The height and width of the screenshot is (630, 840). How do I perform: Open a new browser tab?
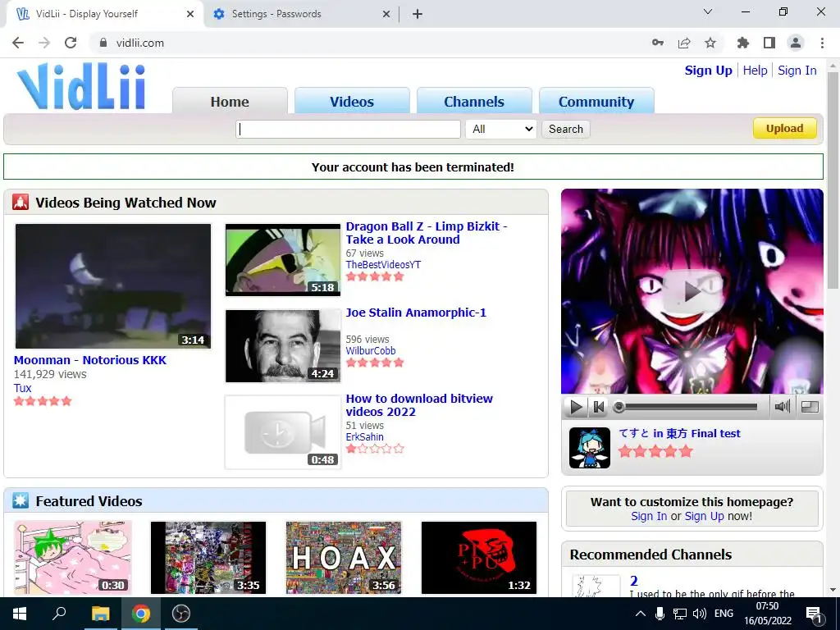click(418, 14)
